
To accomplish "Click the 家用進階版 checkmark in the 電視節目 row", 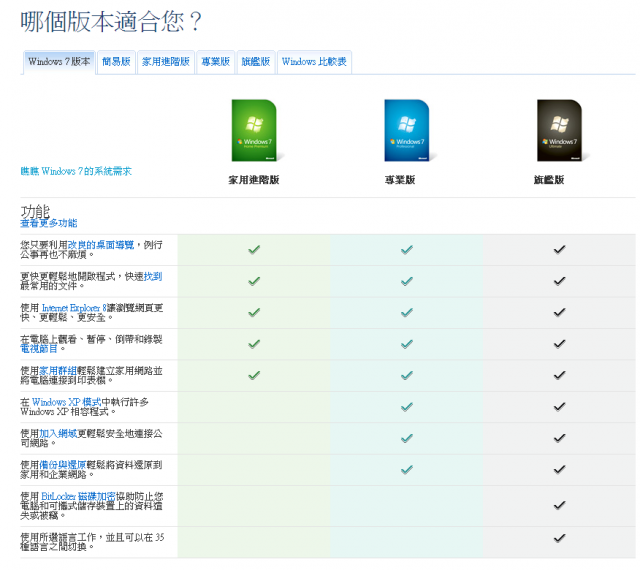I will (254, 344).
